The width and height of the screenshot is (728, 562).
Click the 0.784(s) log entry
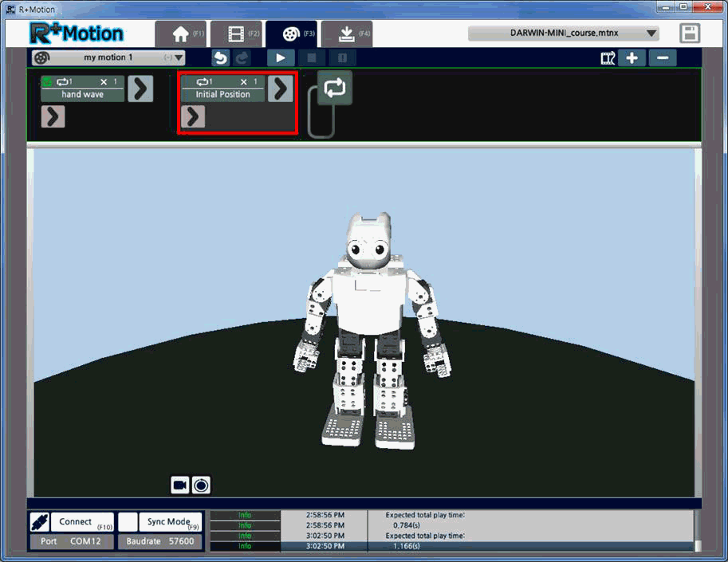[406, 525]
